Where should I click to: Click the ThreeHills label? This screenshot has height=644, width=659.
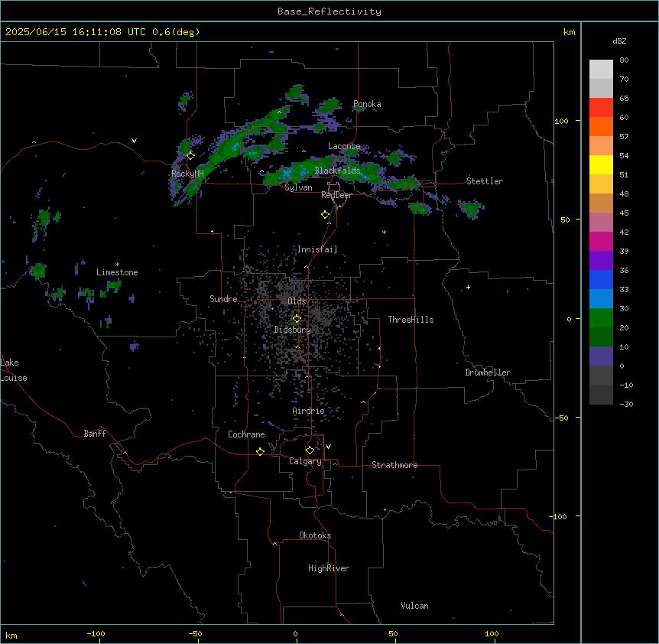coord(411,320)
